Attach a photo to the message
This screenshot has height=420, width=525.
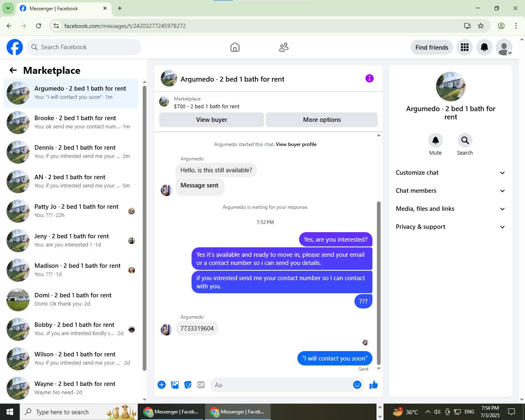pos(175,385)
